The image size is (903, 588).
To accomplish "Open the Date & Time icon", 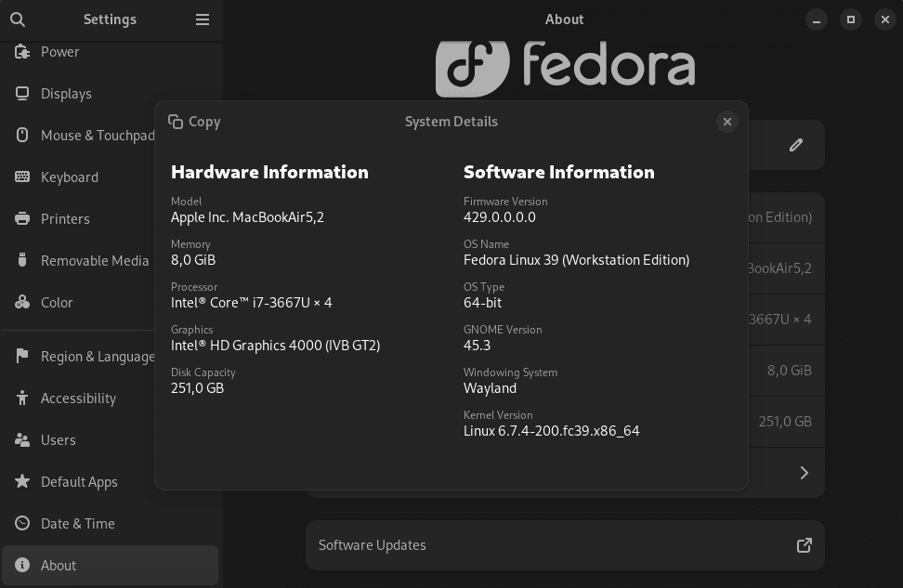I will click(22, 523).
